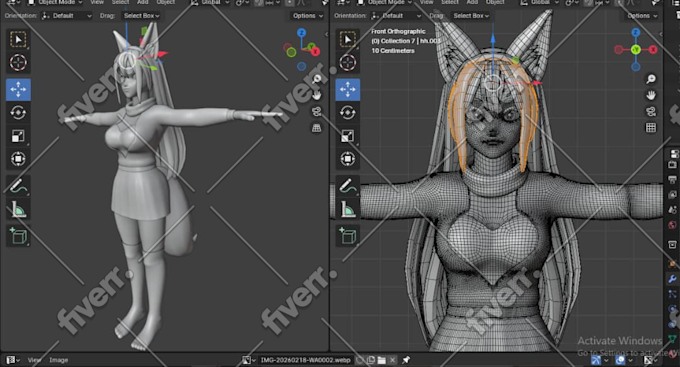Viewport: 680px width, 367px height.
Task: Select the Scale tool in right viewport
Action: pos(347,136)
